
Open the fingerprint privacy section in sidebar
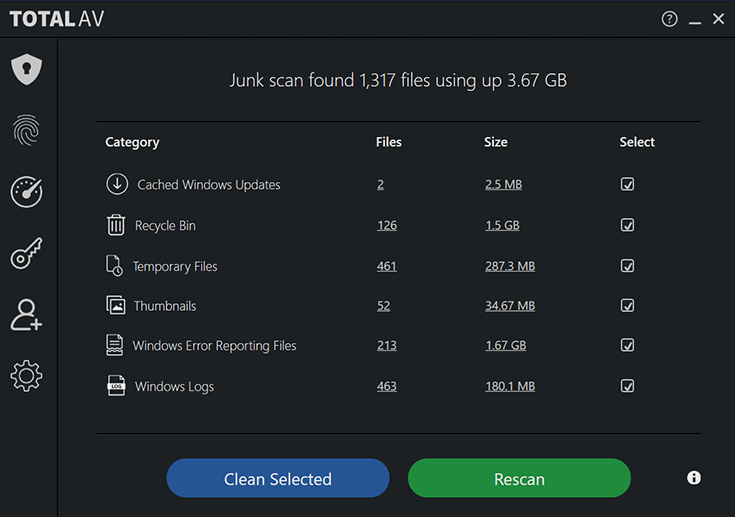(x=27, y=130)
